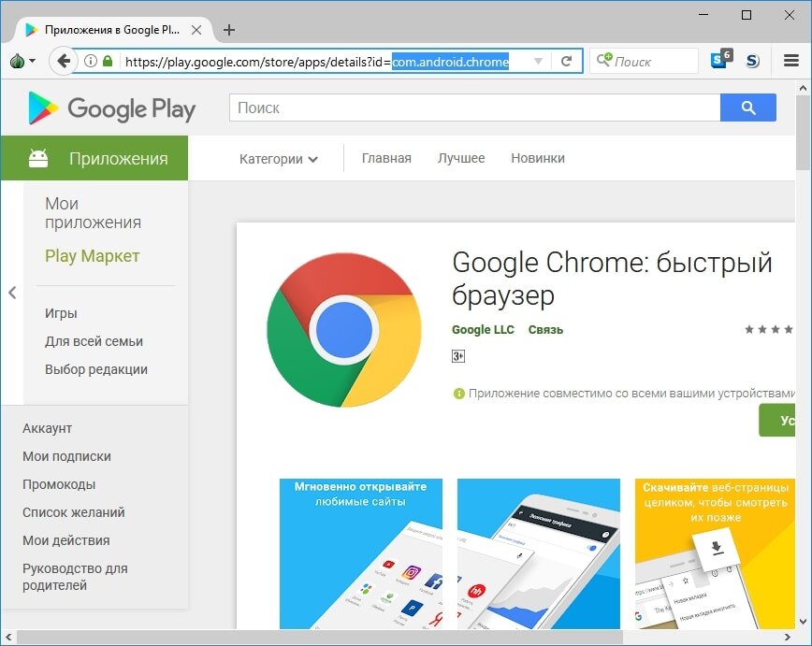Screen dimensions: 812x646
Task: Open the address bar history dropdown arrow
Action: (x=538, y=62)
